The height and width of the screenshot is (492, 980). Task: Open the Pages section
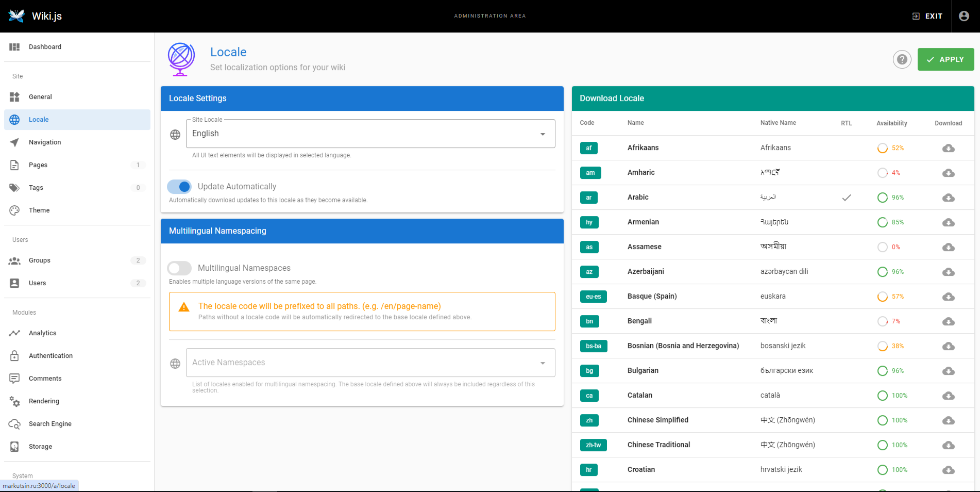[77, 165]
